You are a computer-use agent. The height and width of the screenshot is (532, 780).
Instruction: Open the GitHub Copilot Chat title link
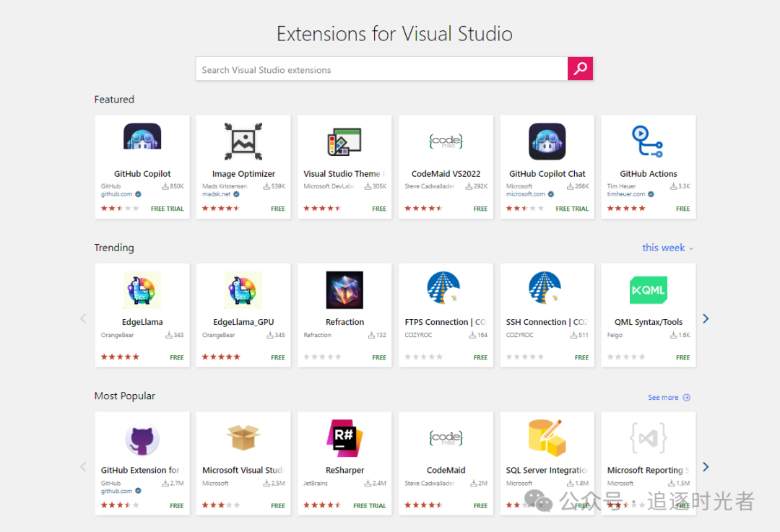click(547, 174)
